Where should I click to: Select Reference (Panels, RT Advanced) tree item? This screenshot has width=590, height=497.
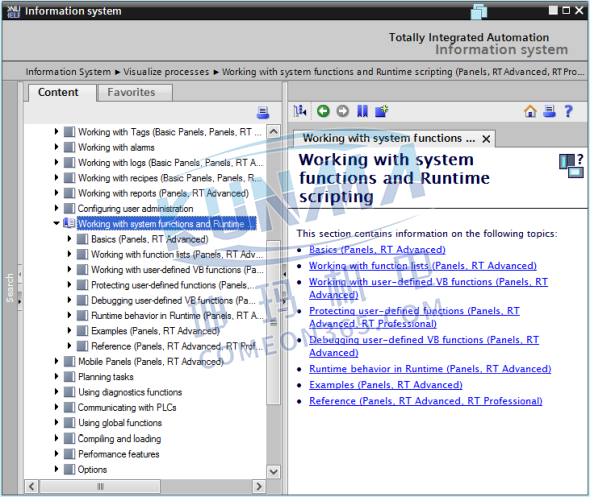point(176,346)
